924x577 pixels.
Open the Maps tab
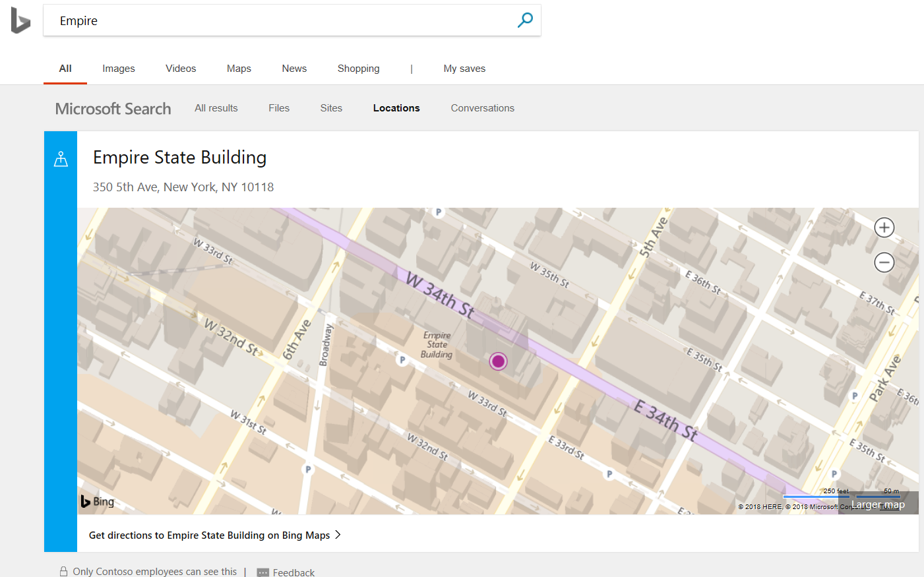click(238, 68)
